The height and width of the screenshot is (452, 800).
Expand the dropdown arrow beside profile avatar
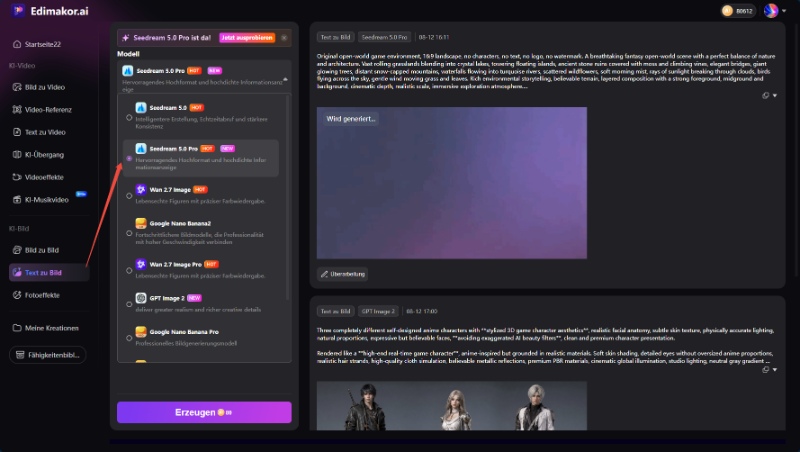tap(784, 11)
